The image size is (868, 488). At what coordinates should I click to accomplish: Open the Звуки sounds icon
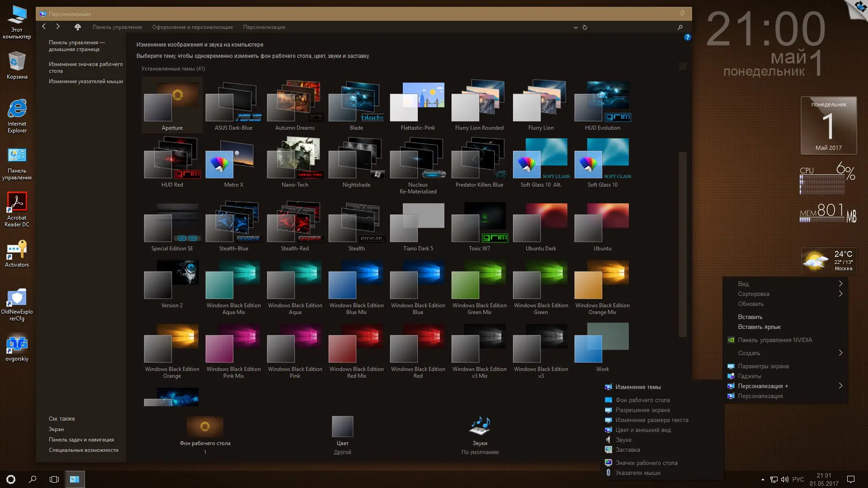pyautogui.click(x=480, y=427)
